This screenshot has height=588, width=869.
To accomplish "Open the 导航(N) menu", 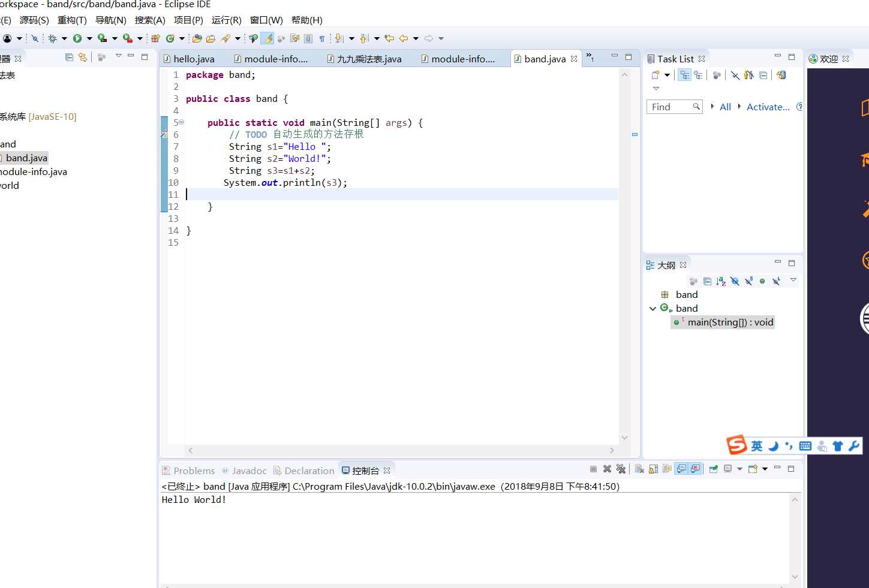I will (111, 20).
